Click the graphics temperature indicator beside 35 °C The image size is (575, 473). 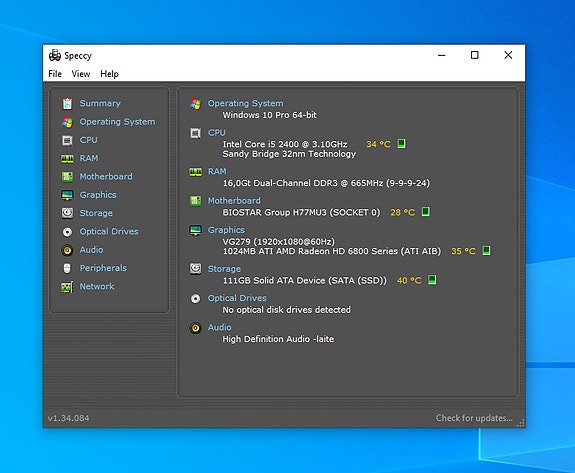486,250
